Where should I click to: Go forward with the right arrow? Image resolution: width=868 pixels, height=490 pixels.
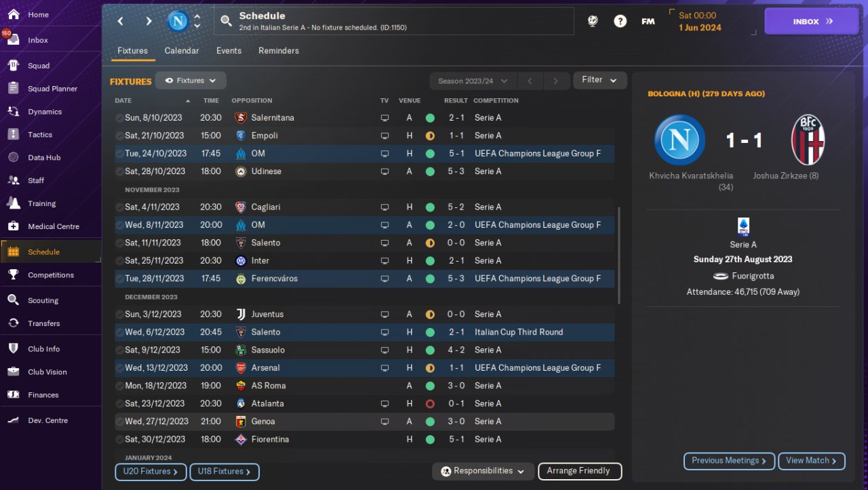(x=149, y=21)
